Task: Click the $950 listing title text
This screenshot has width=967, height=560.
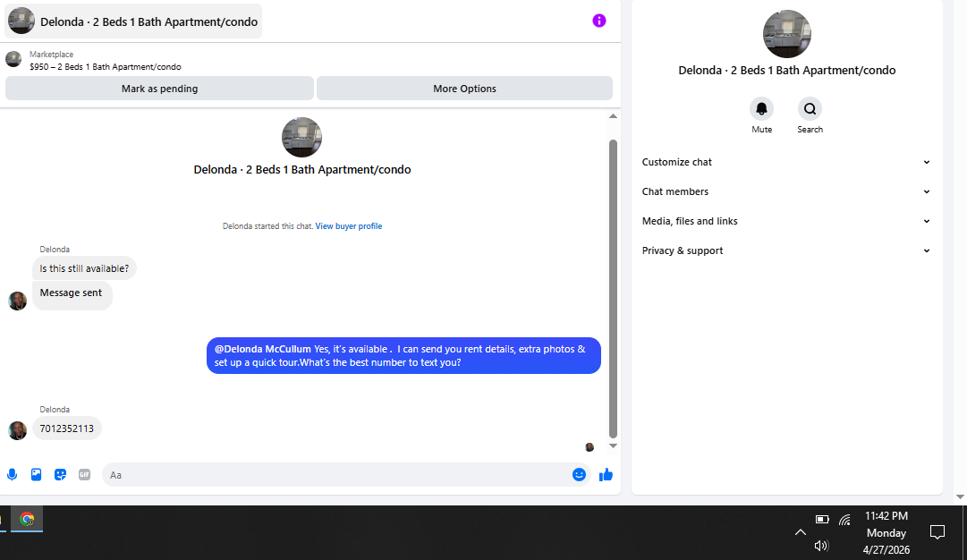Action: [x=106, y=66]
